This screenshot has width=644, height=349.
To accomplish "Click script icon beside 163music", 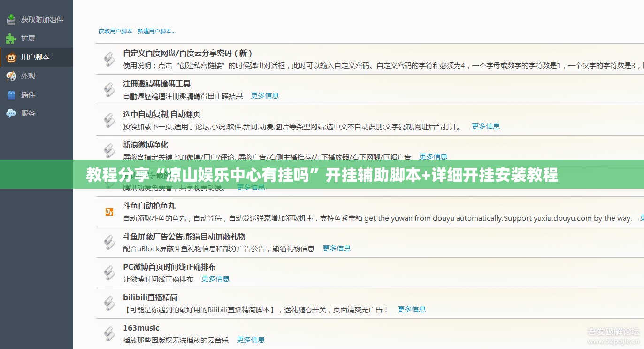I will 109,334.
